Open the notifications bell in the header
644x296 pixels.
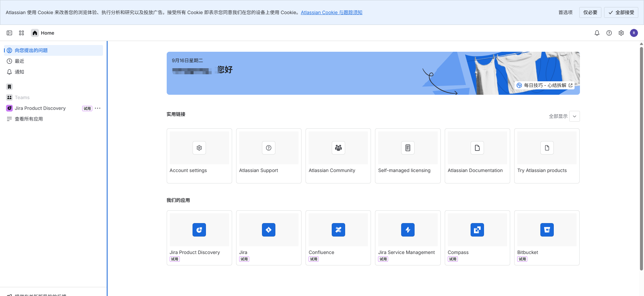597,33
